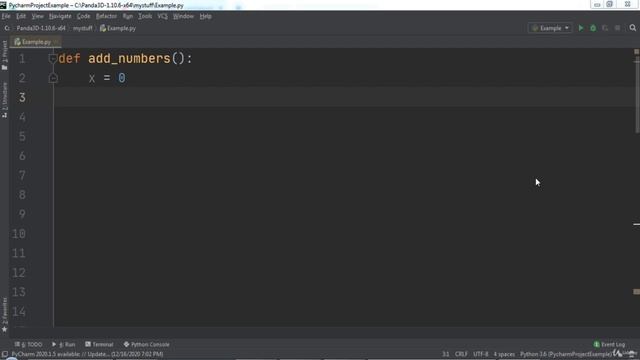Screen dimensions: 640x360
Task: Open the Help menu
Action: 205,16
